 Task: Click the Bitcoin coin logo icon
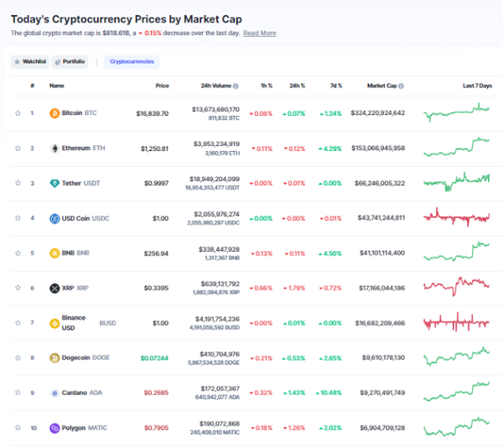54,113
